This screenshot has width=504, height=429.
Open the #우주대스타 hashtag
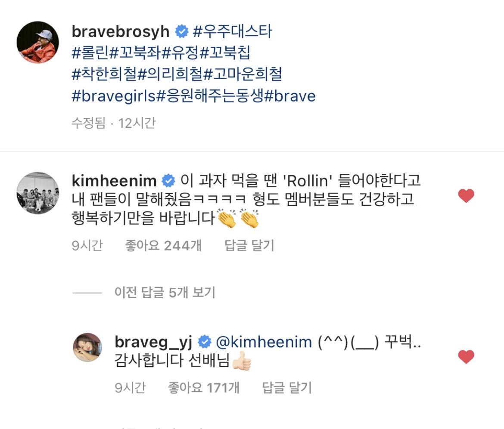pos(232,31)
